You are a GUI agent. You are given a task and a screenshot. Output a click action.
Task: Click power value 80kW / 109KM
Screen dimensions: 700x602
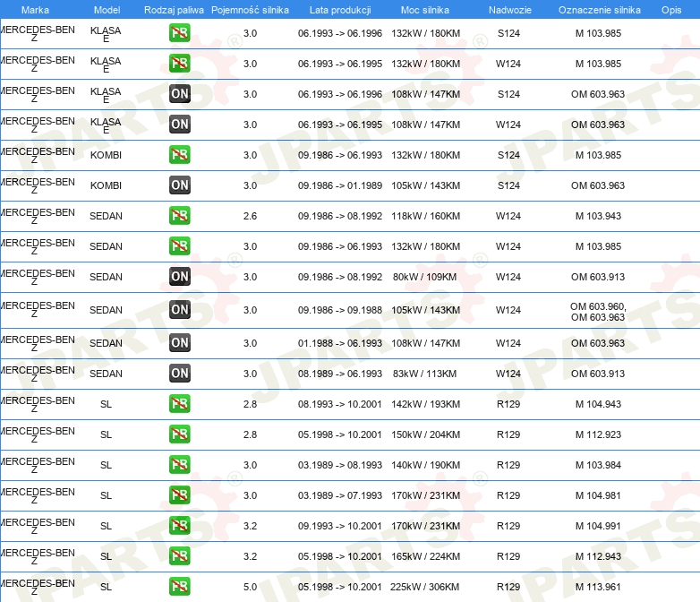click(x=424, y=277)
